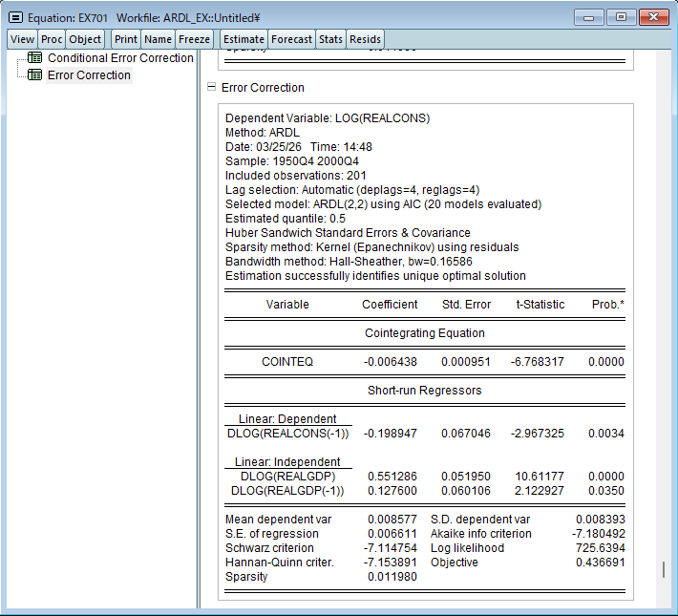Minimize the equation window
The image size is (678, 616).
click(591, 17)
